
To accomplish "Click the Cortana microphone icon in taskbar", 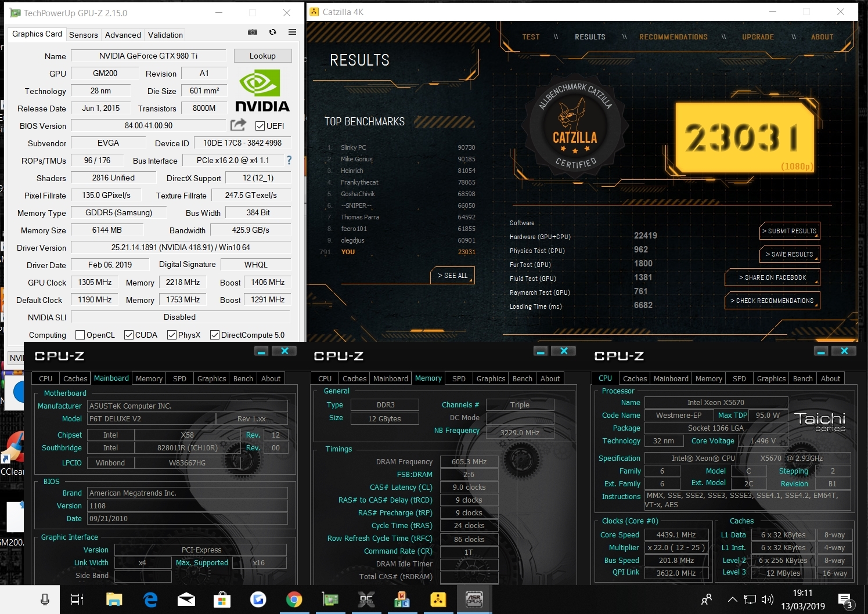I will (45, 599).
